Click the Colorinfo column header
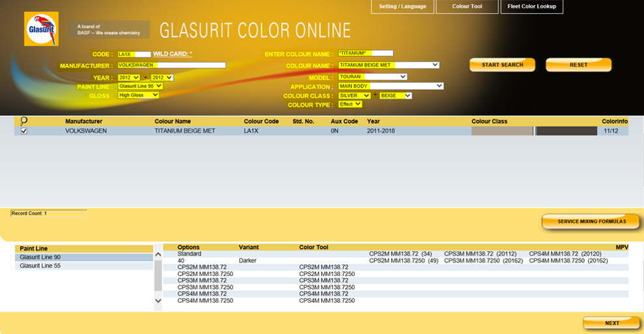 pos(615,121)
